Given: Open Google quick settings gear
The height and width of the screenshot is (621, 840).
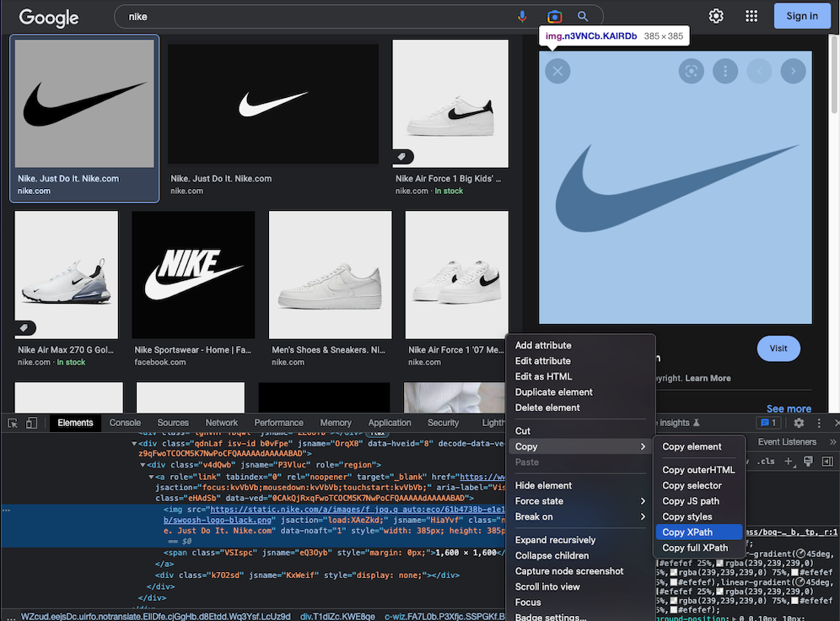Looking at the screenshot, I should [716, 16].
